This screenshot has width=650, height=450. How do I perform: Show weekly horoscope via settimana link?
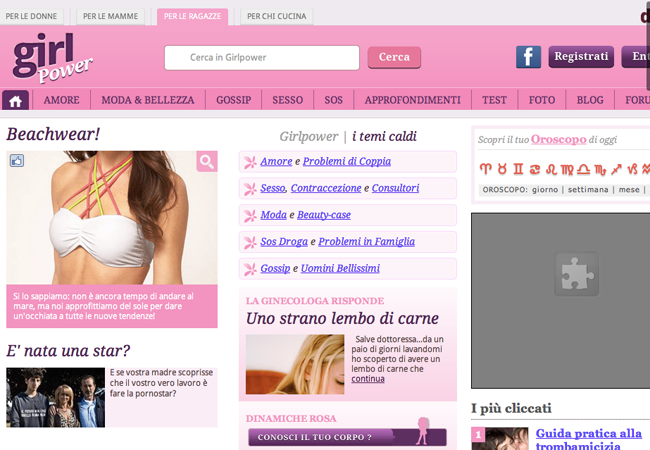(589, 189)
